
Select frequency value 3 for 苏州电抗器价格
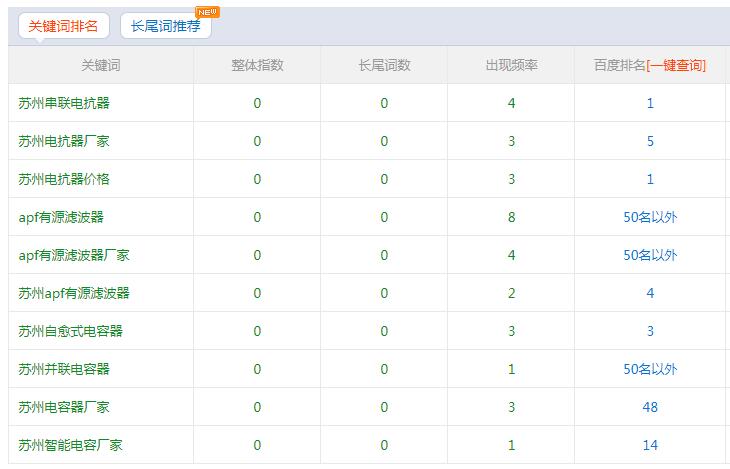click(x=512, y=179)
